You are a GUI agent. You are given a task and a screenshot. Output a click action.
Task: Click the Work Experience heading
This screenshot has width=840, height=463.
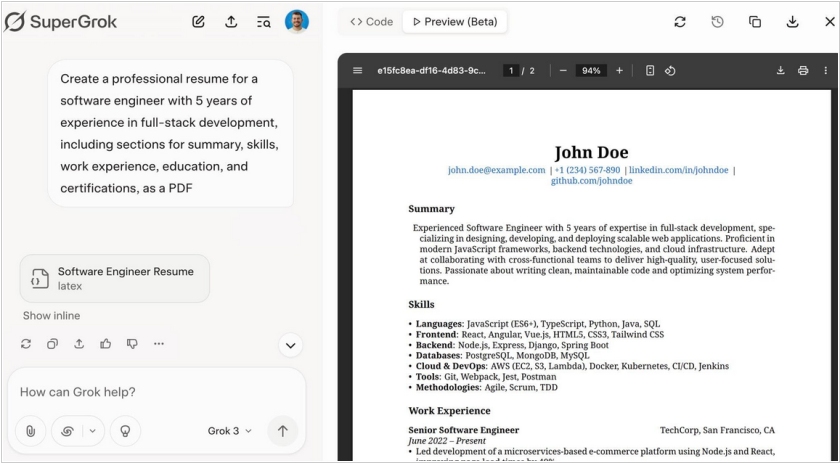449,411
